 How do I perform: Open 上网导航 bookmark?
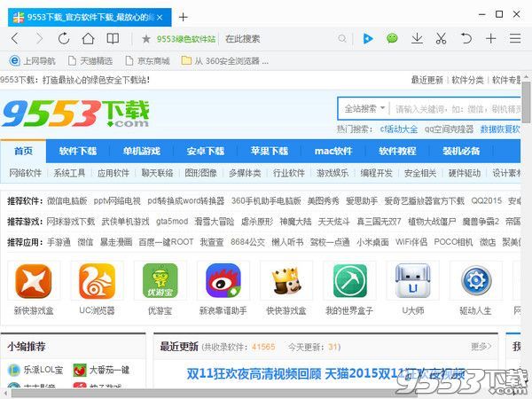(32, 61)
